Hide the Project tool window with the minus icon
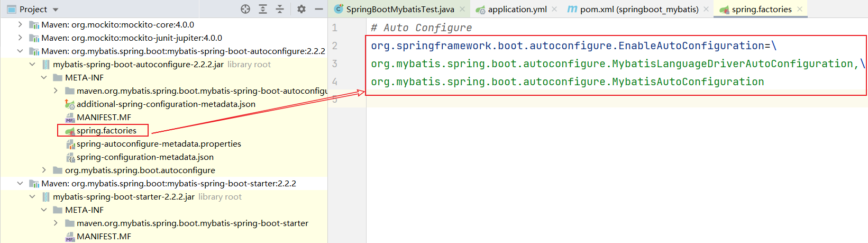 point(318,9)
